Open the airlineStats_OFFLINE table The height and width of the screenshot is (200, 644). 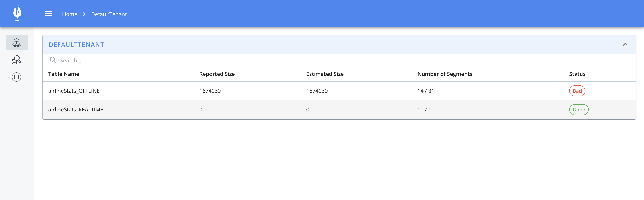click(74, 91)
